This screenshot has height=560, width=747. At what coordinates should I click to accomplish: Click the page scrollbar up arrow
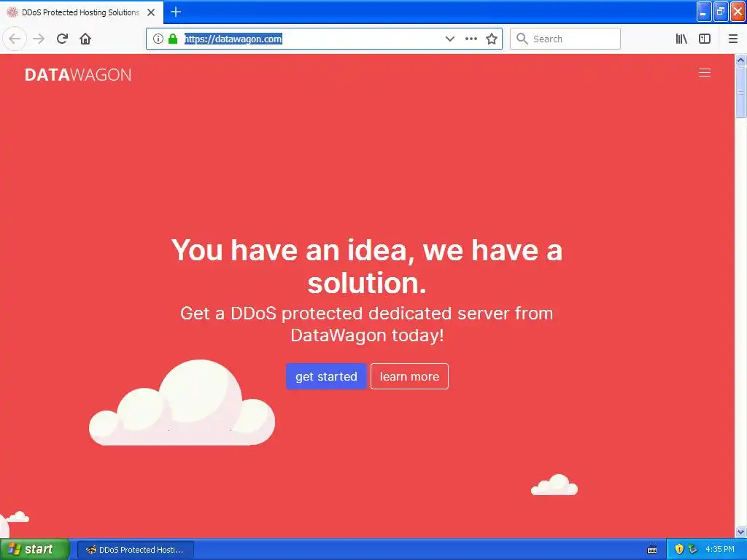coord(740,60)
